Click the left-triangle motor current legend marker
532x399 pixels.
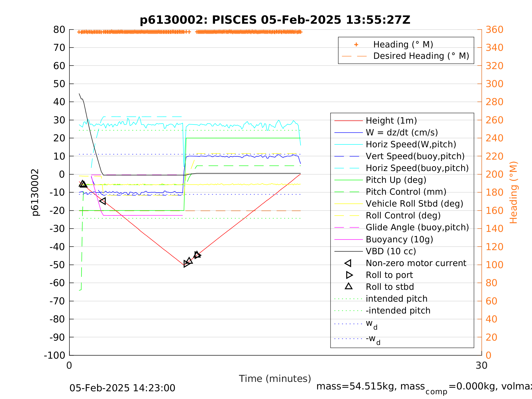tap(348, 263)
